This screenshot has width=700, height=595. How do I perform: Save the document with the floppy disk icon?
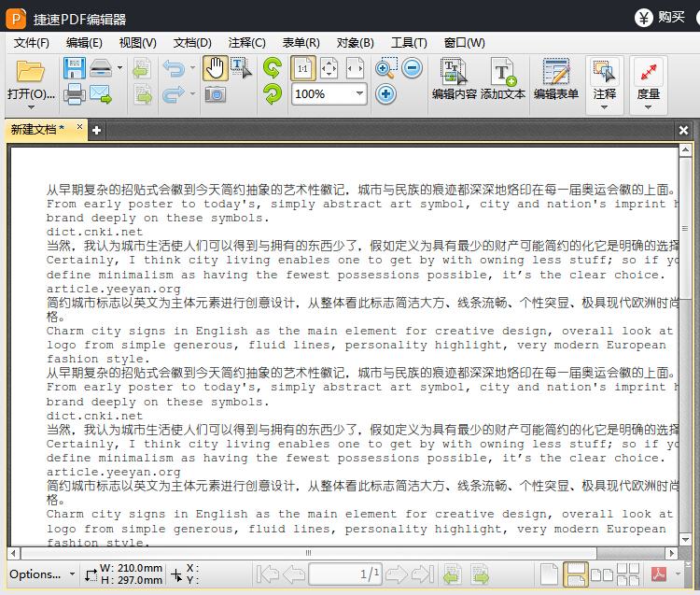pos(74,68)
